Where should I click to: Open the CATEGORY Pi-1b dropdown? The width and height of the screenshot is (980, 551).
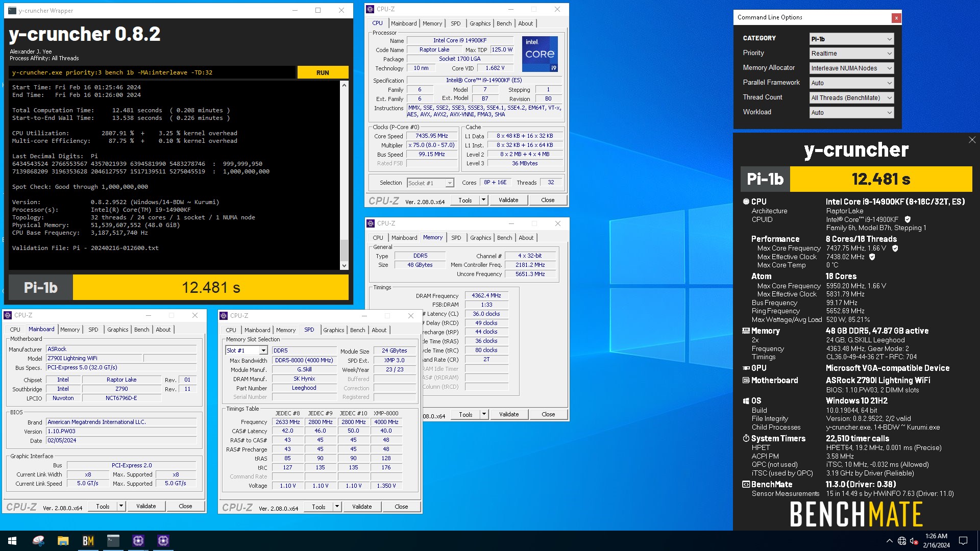[851, 39]
